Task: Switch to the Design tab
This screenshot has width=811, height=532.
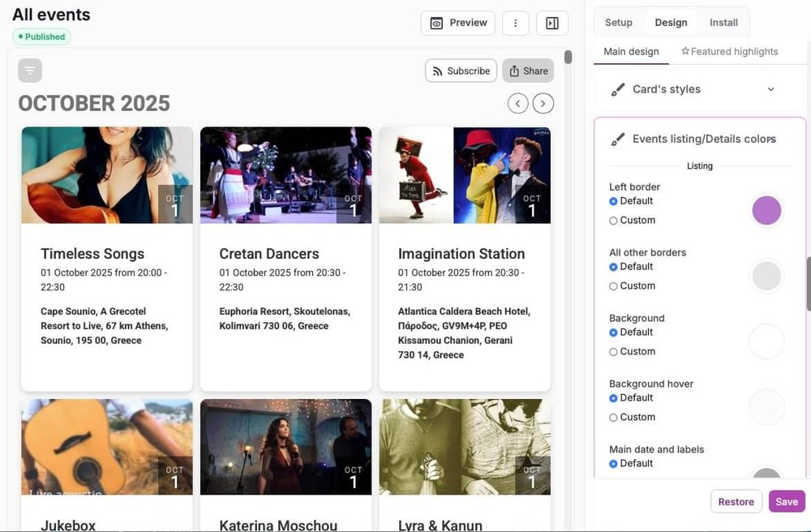Action: coord(671,23)
